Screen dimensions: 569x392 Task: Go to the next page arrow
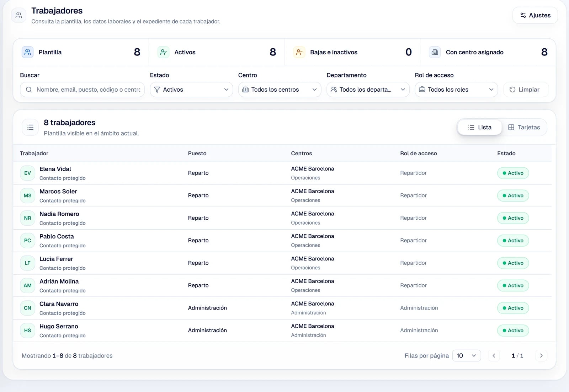(541, 355)
